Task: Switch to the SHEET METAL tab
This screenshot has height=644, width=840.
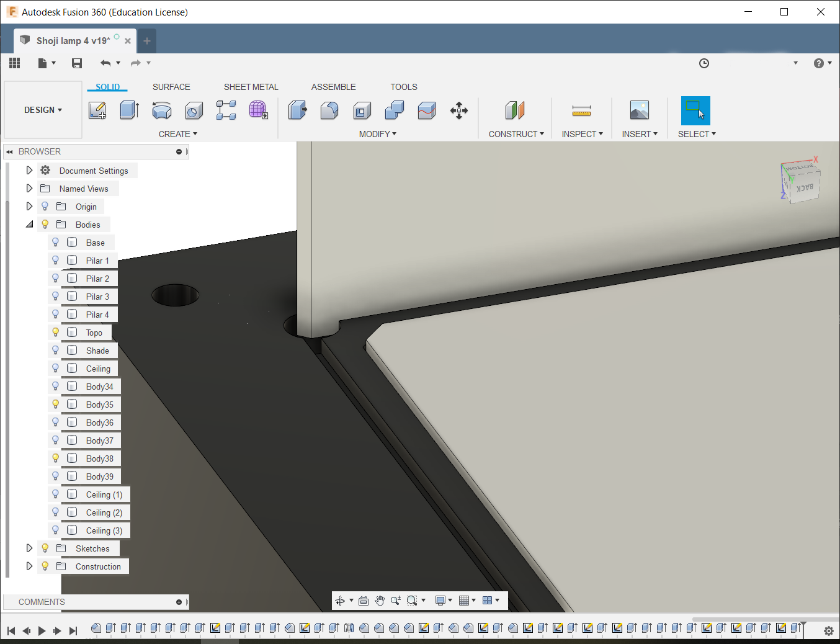Action: (251, 87)
